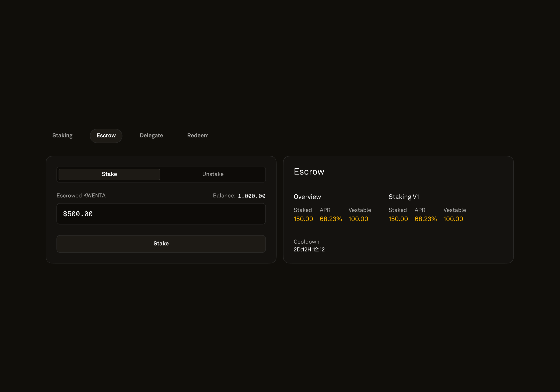Click the Staked label under Overview
560x392 pixels.
click(303, 210)
